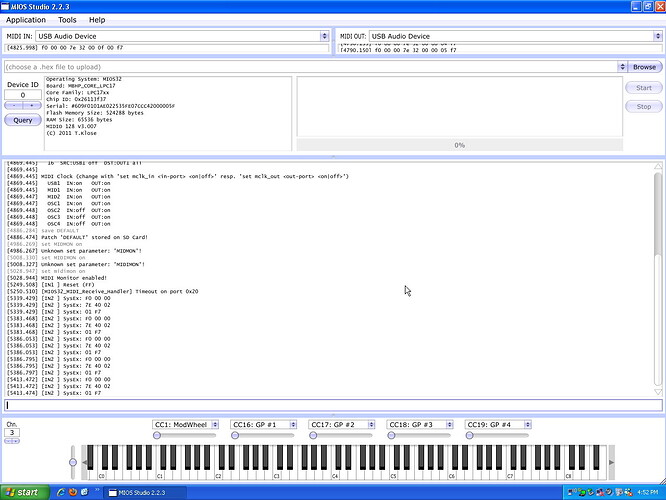The width and height of the screenshot is (666, 500).
Task: Click "Board: MBHP_CORE_LPC17" in query results
Action: [x=81, y=86]
